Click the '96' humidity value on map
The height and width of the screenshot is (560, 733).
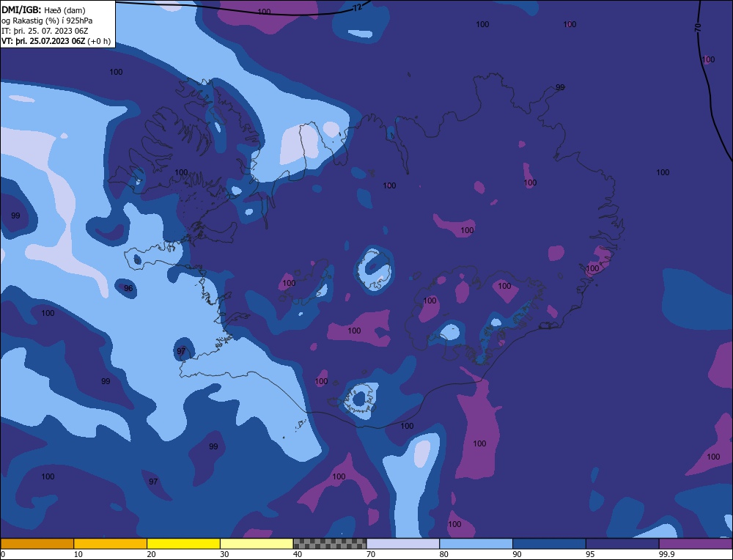click(x=128, y=288)
